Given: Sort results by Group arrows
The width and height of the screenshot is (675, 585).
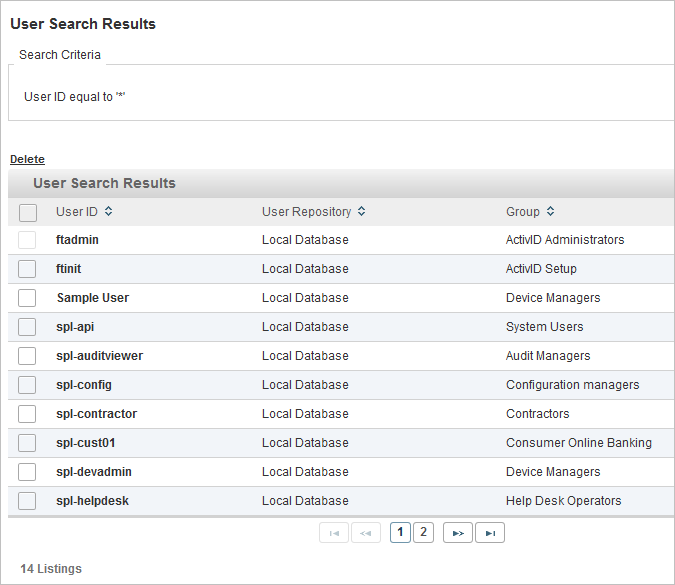Looking at the screenshot, I should pos(551,211).
